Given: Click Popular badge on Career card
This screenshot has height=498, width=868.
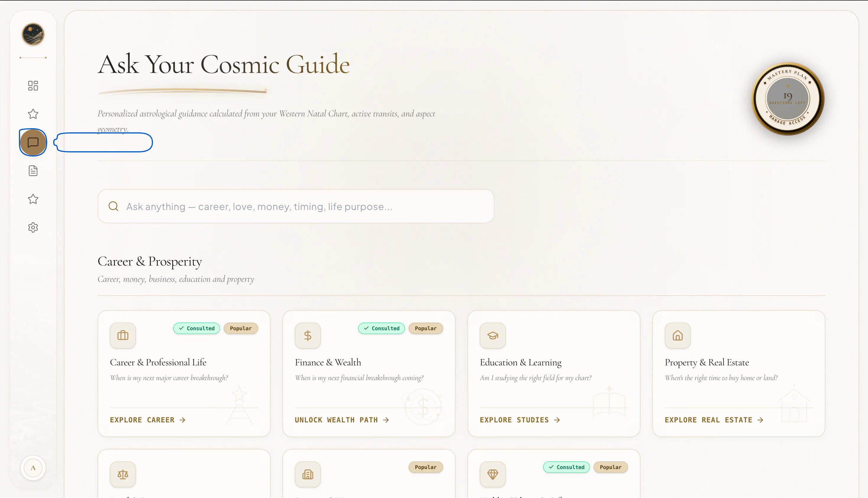Looking at the screenshot, I should pos(241,328).
